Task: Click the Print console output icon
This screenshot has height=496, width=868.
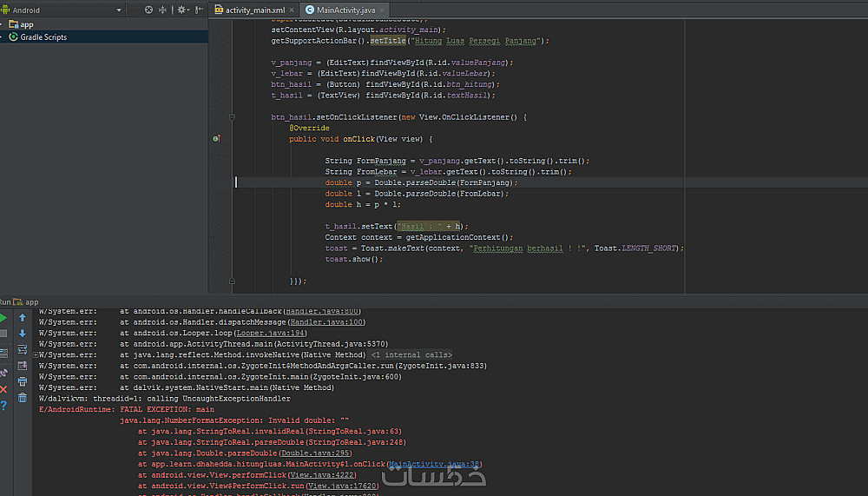Action: 23,380
